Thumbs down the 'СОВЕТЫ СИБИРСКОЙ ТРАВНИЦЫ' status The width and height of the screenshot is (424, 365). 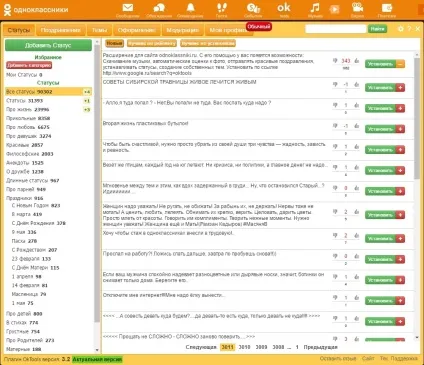pyautogui.click(x=335, y=85)
